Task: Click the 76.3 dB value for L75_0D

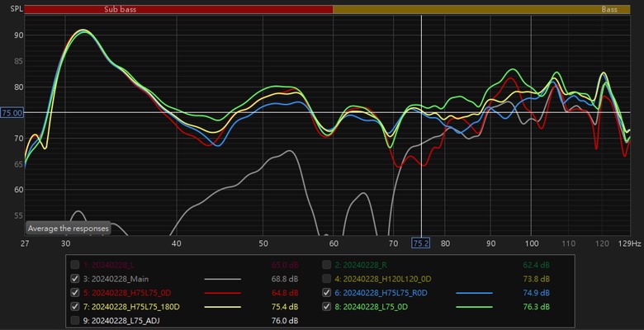Action: pyautogui.click(x=537, y=307)
